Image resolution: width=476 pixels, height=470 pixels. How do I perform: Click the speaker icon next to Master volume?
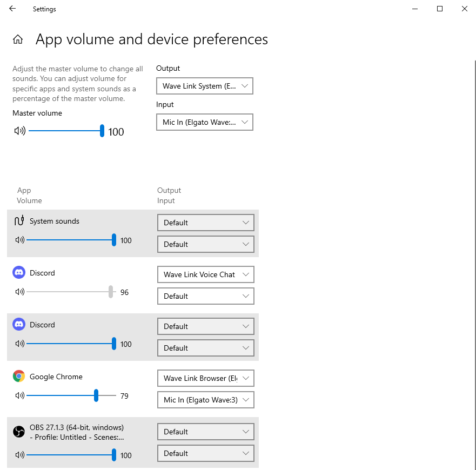point(20,130)
